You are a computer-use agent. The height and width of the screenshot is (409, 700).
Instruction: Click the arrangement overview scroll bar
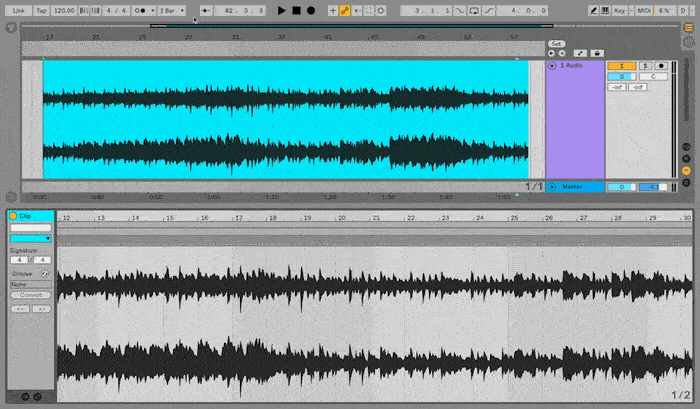pos(351,26)
